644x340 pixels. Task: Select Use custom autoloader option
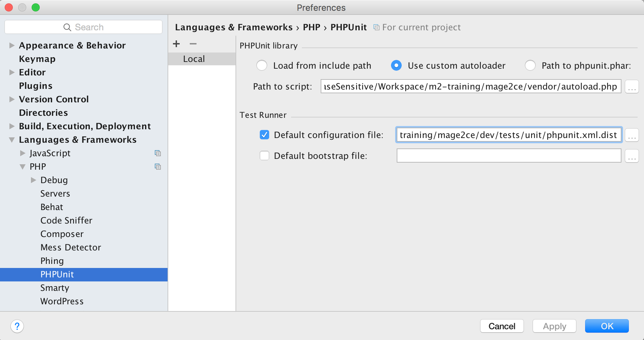(x=396, y=65)
